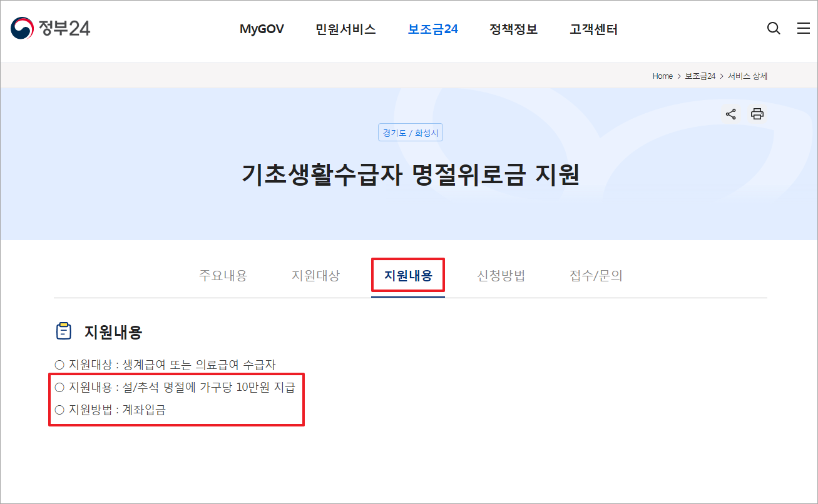818x504 pixels.
Task: Switch to the 지원대상 tab
Action: [x=315, y=275]
